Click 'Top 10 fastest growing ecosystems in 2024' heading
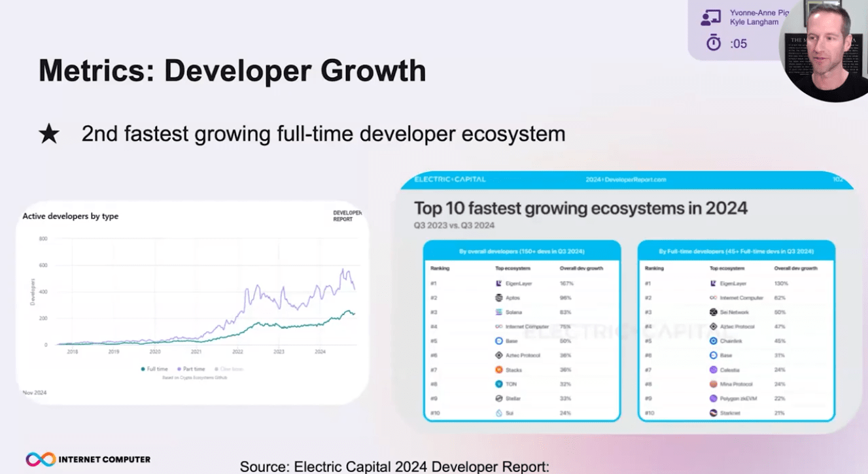Image resolution: width=868 pixels, height=474 pixels. tap(581, 209)
